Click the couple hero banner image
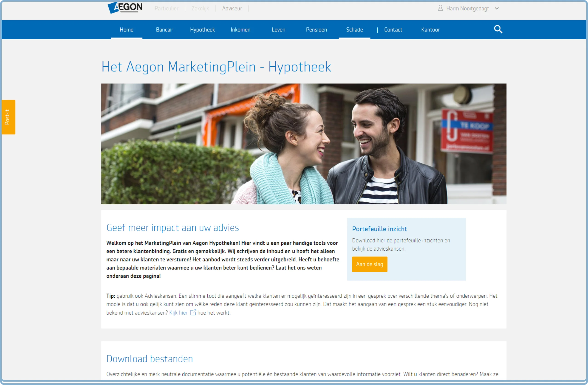The width and height of the screenshot is (588, 385). (x=304, y=144)
